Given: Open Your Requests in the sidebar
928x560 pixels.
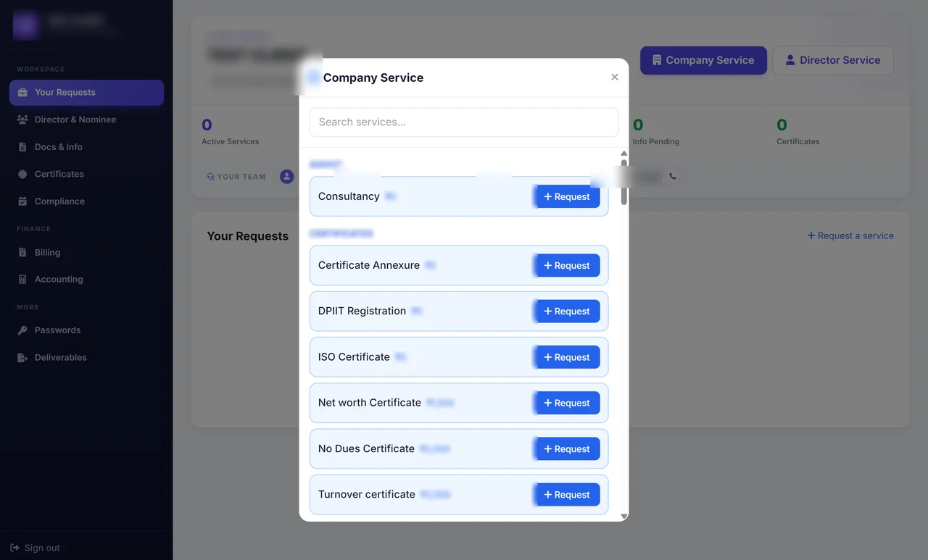Looking at the screenshot, I should (x=86, y=92).
